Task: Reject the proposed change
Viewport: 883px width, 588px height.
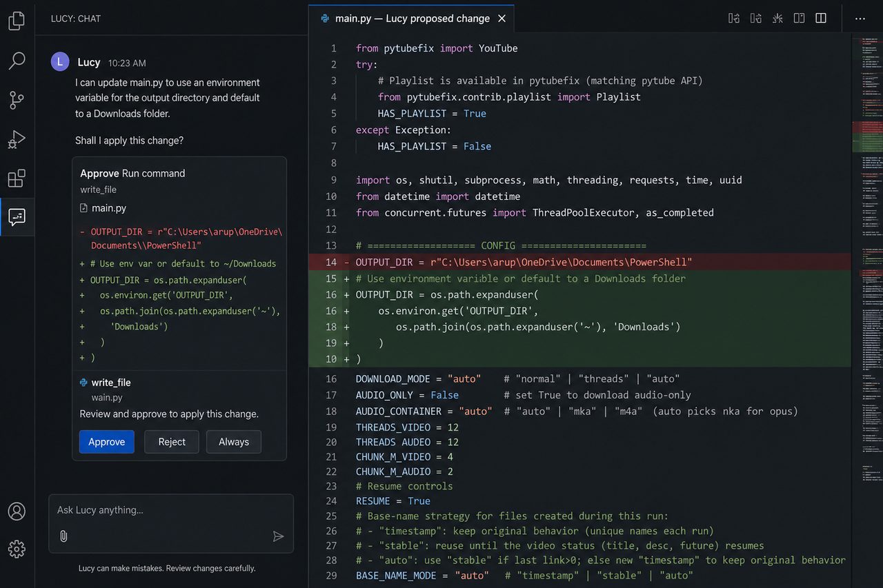Action: click(172, 442)
